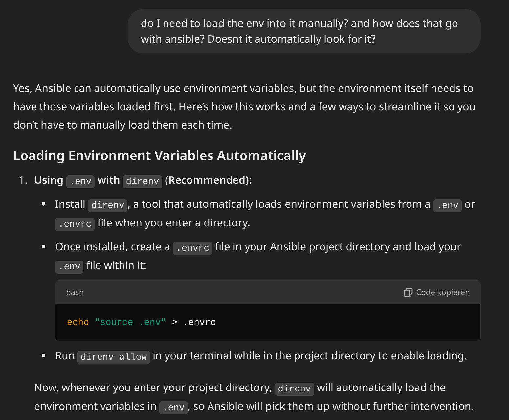This screenshot has height=420, width=509.
Task: Click the copy code icon in bash block
Action: click(x=408, y=292)
